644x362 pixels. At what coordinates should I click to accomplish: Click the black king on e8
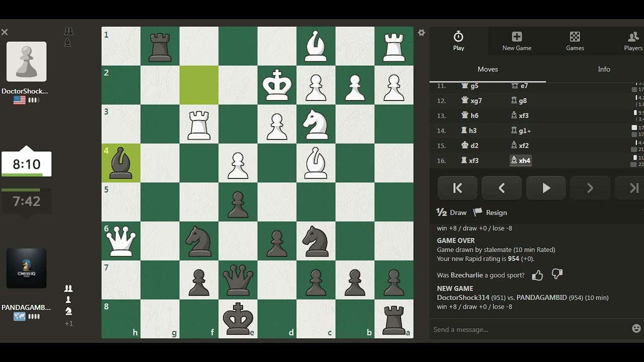click(x=238, y=319)
